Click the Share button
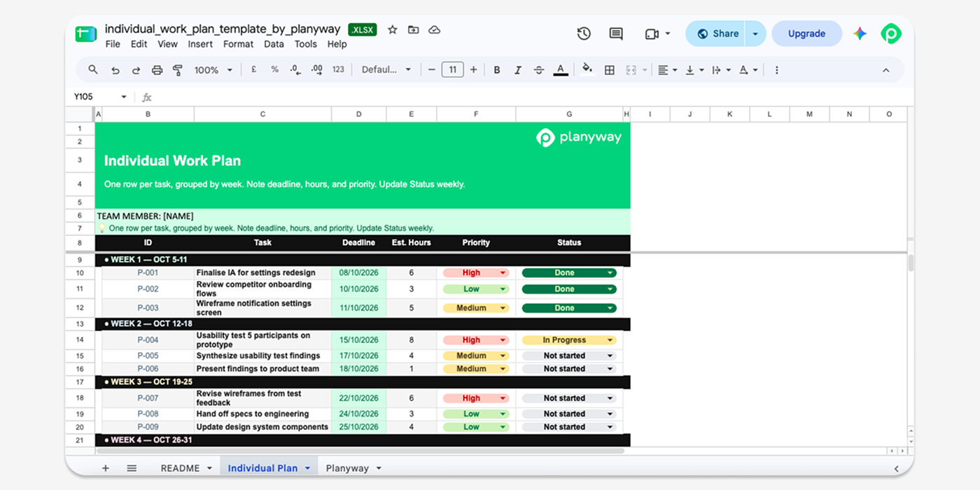Viewport: 980px width, 490px height. tap(716, 34)
